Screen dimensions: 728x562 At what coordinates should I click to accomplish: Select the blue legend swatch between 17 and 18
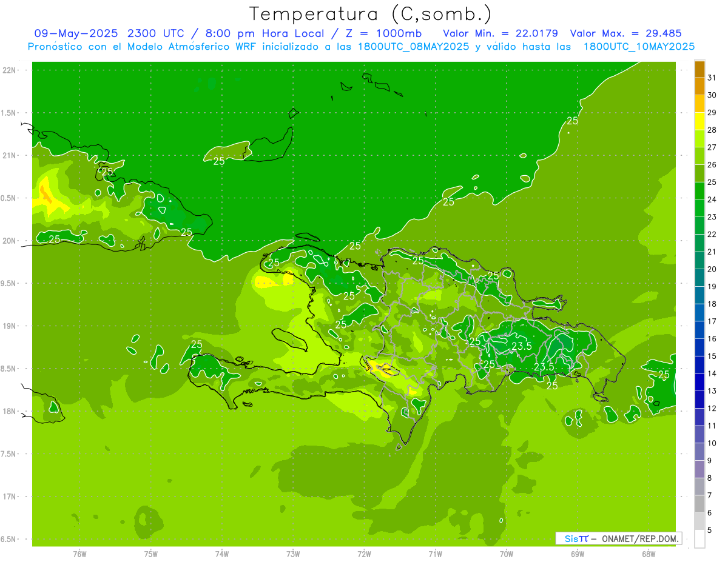[699, 312]
